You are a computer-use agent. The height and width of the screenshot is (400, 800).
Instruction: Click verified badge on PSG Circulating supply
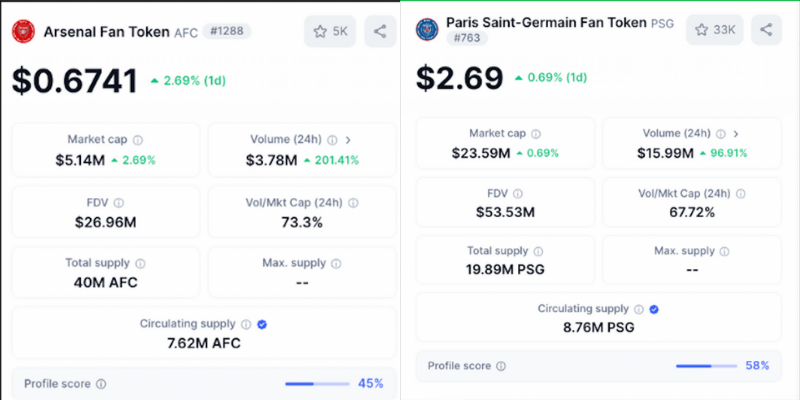click(x=654, y=310)
